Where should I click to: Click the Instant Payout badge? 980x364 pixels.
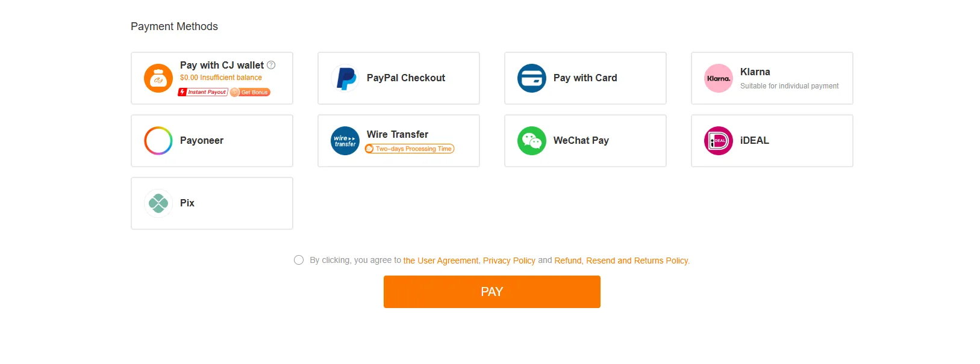pyautogui.click(x=203, y=92)
